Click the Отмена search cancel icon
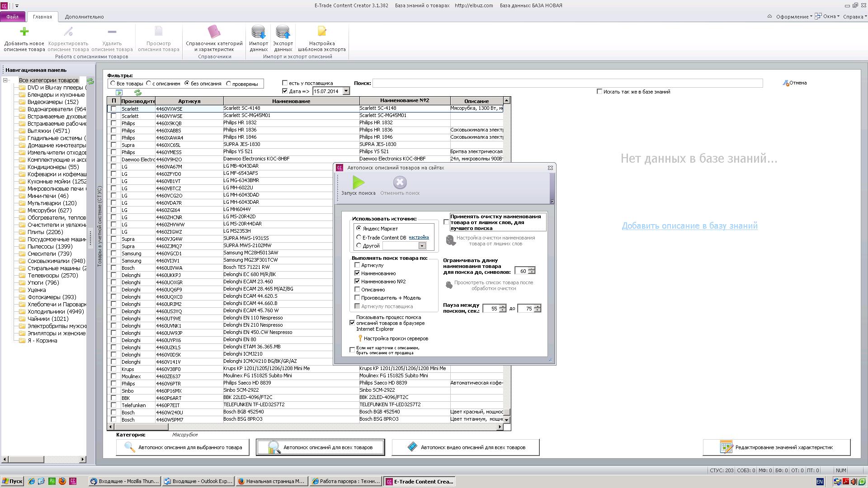868x488 pixels. 786,83
